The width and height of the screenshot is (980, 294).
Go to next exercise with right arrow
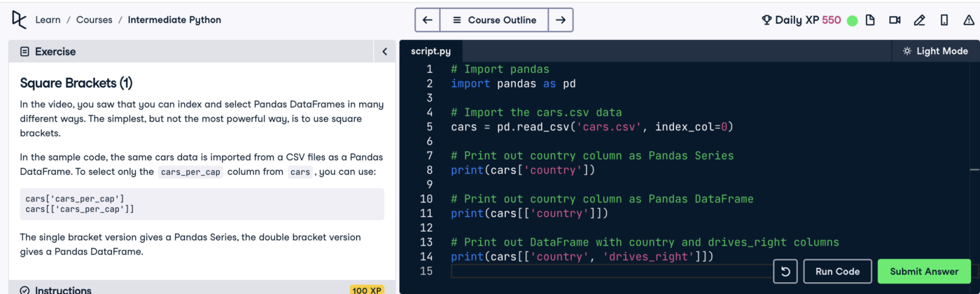click(560, 20)
